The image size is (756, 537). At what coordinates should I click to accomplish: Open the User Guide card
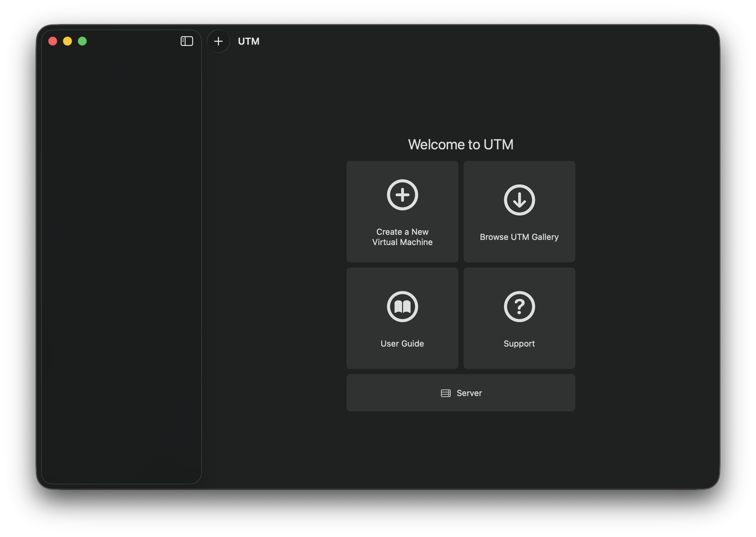pyautogui.click(x=402, y=318)
